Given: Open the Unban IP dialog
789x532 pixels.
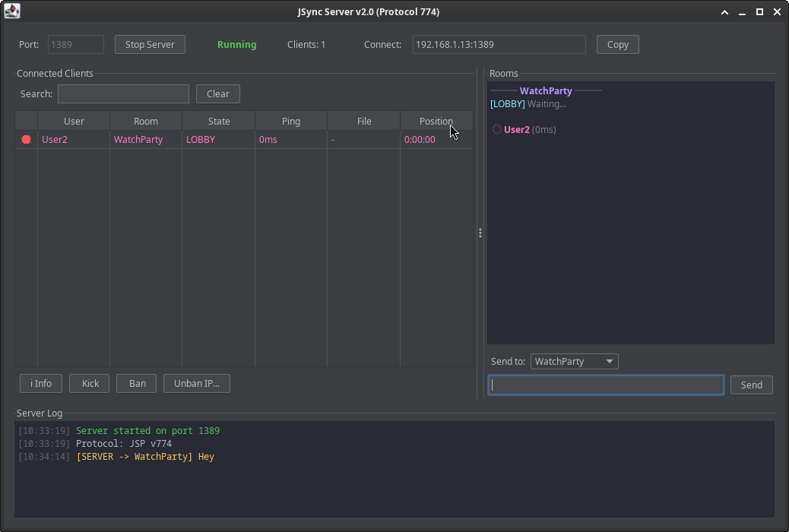Looking at the screenshot, I should [197, 384].
